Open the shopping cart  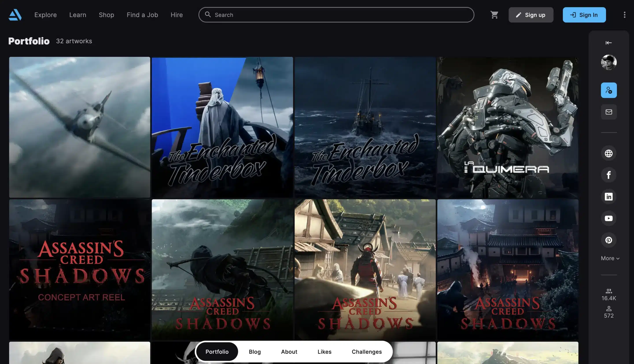tap(494, 15)
